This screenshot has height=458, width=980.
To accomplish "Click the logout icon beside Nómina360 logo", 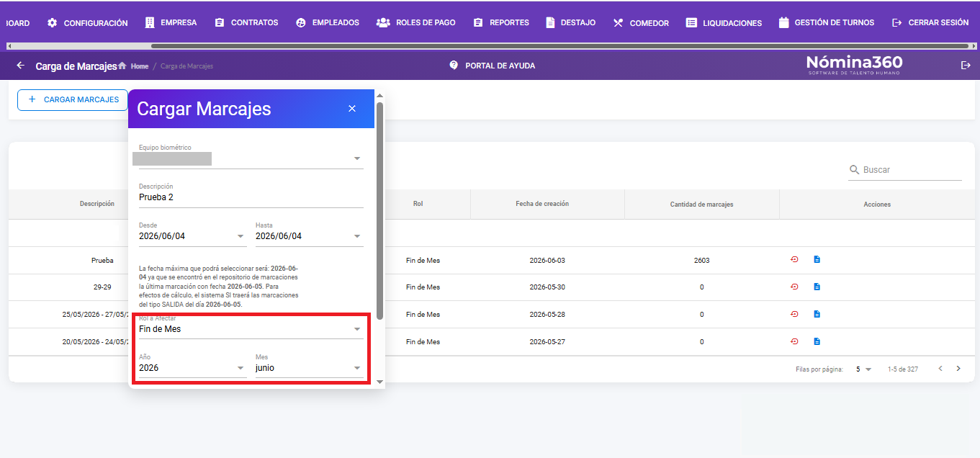I will (966, 66).
